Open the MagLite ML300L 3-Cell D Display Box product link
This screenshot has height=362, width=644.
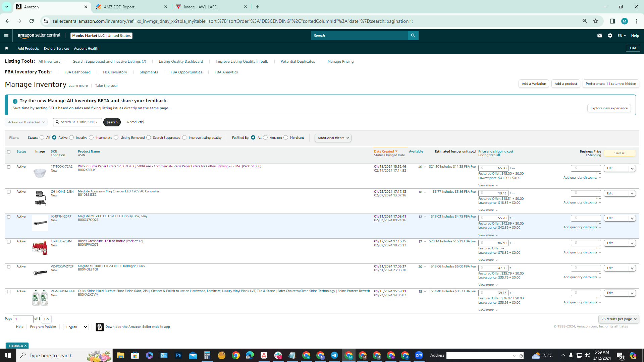[x=113, y=216]
